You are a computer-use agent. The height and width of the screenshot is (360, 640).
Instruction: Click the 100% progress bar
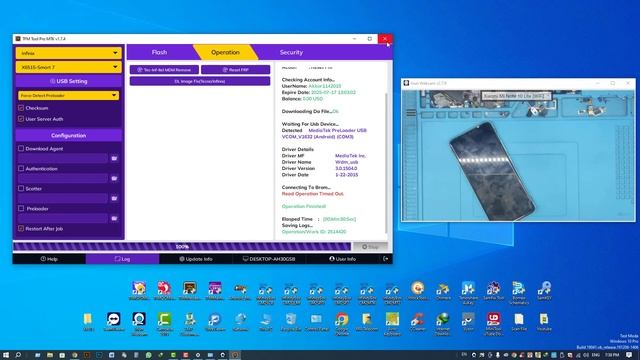(x=182, y=247)
